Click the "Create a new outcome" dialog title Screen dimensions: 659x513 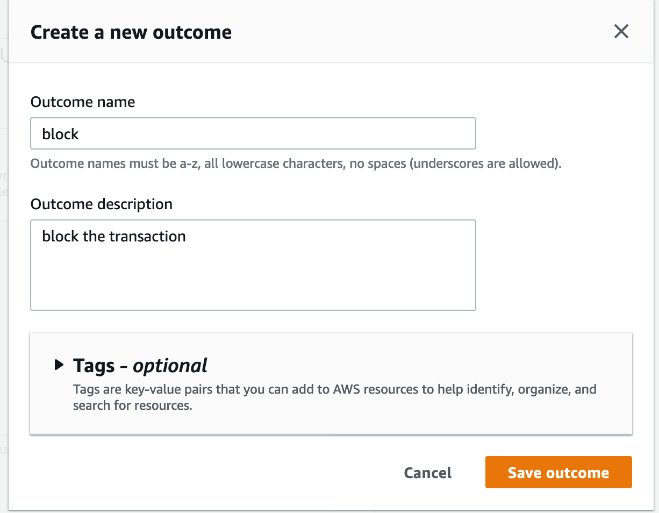(x=131, y=32)
